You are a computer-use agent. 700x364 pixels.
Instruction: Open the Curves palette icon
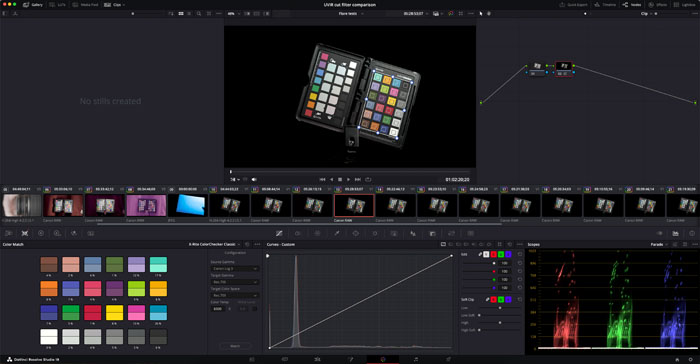pyautogui.click(x=279, y=233)
